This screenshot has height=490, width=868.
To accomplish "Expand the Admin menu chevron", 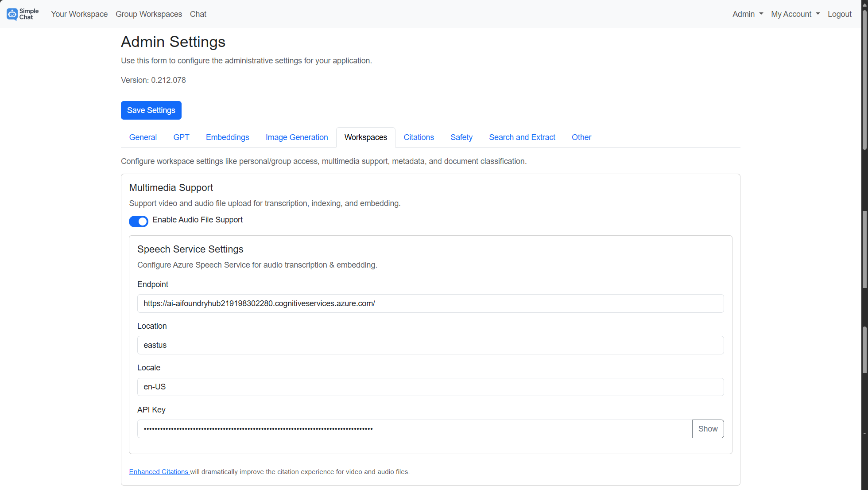I will [x=760, y=14].
